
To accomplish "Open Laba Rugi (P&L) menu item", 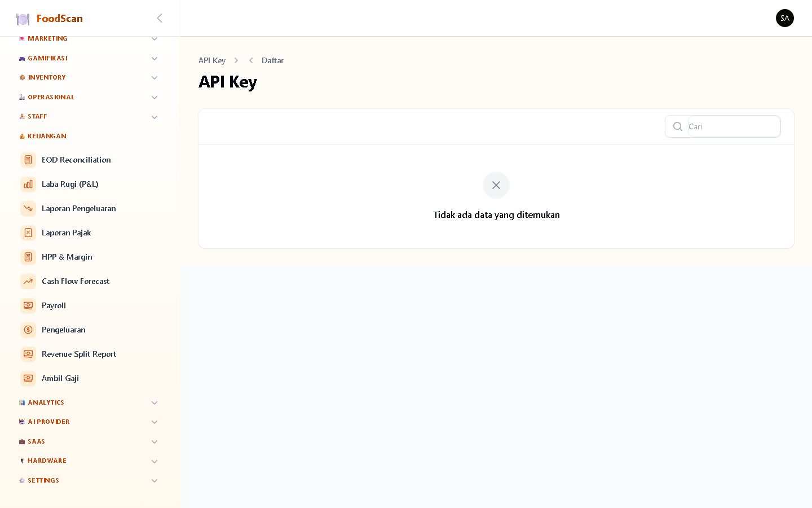I will tap(90, 184).
